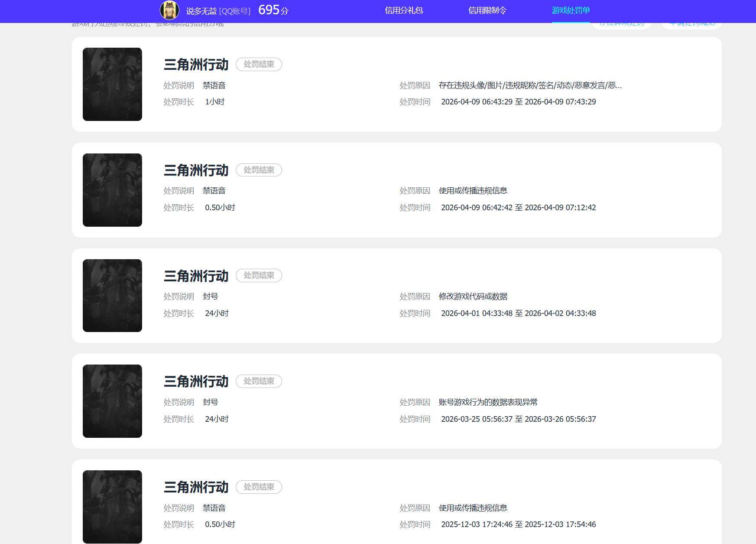The image size is (756, 544).
Task: Click the 三角洲行动 title of the 2026-03-25 penalty
Action: pos(196,381)
